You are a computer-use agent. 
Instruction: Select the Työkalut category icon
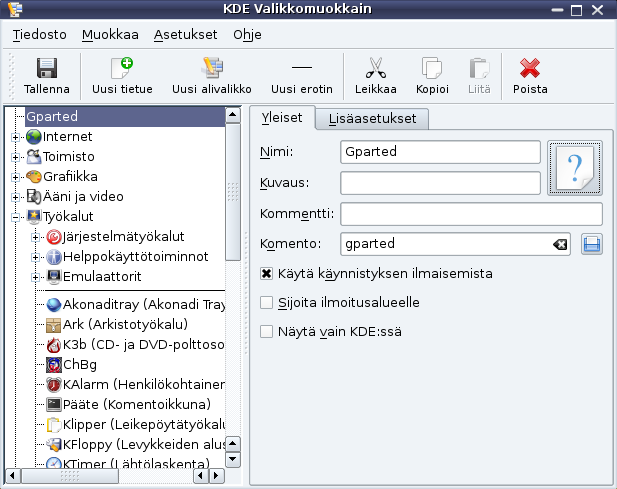point(34,216)
